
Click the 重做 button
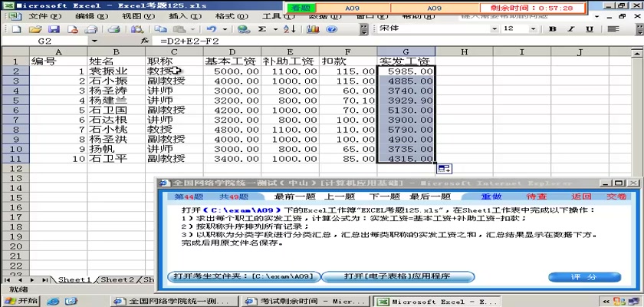(x=491, y=196)
